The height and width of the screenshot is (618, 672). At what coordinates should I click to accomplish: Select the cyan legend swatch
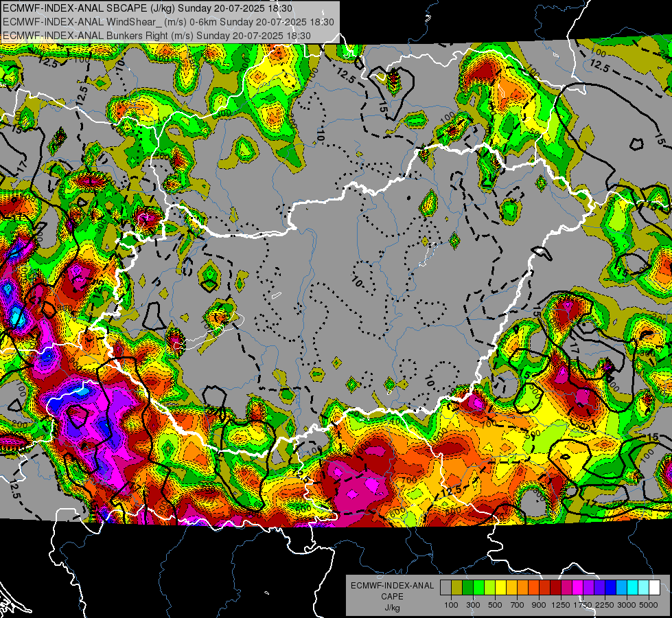[633, 588]
